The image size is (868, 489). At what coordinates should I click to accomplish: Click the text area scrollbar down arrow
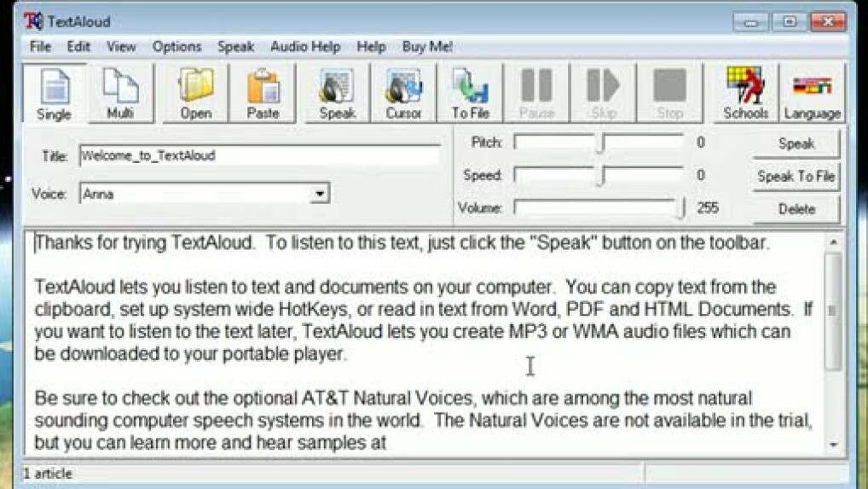(833, 445)
